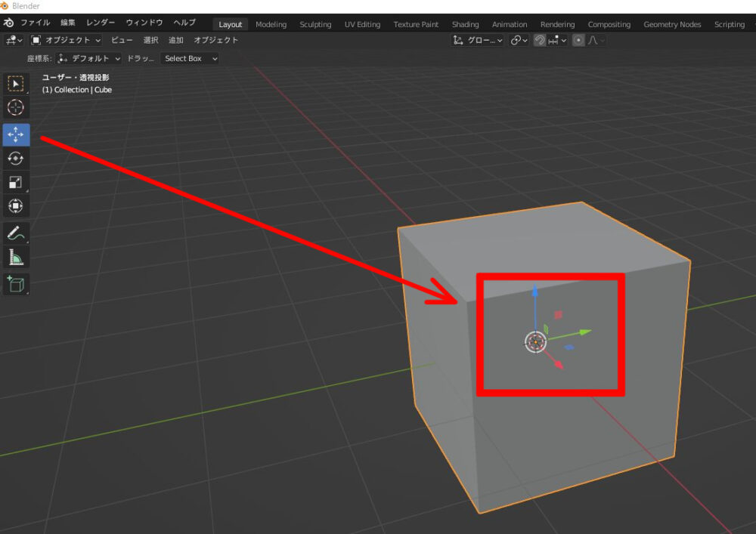The image size is (756, 534).
Task: Open the ウィンドウ menu
Action: click(144, 23)
